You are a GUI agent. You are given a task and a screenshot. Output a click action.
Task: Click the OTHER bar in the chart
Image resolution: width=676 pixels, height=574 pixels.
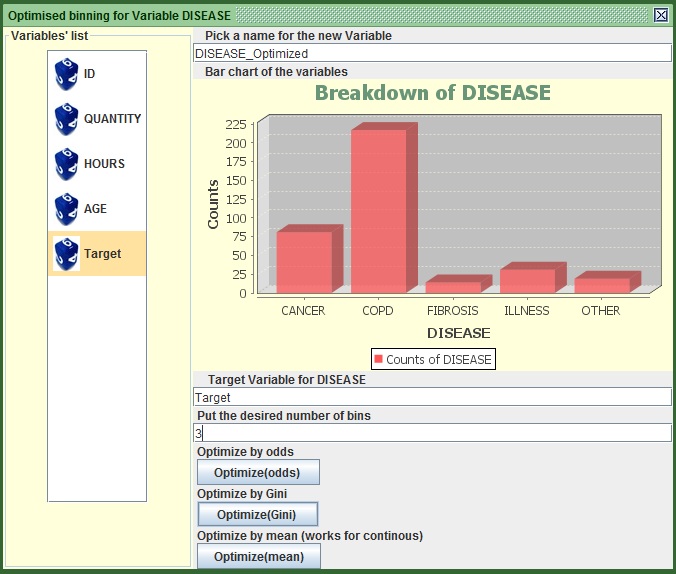pyautogui.click(x=602, y=285)
